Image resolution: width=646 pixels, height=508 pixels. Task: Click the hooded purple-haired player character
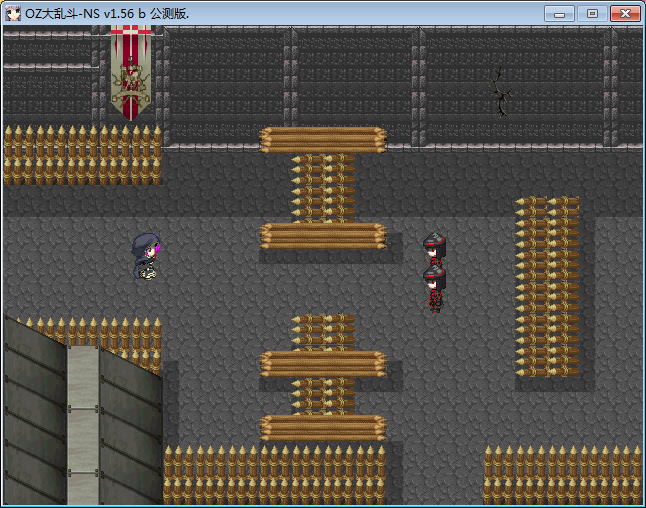146,256
